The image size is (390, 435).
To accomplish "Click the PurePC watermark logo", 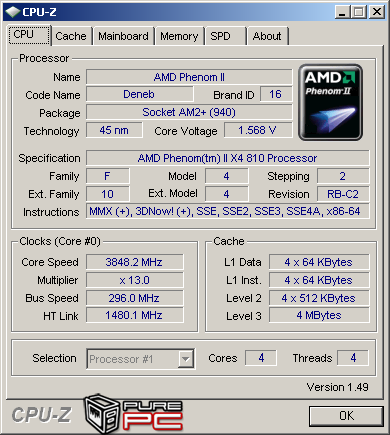I will [x=134, y=413].
